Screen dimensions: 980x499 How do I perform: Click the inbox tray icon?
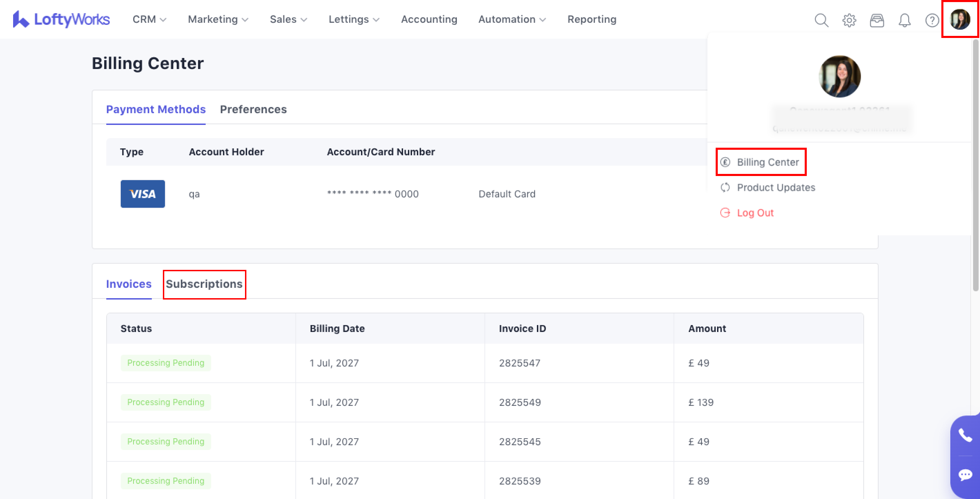click(876, 20)
